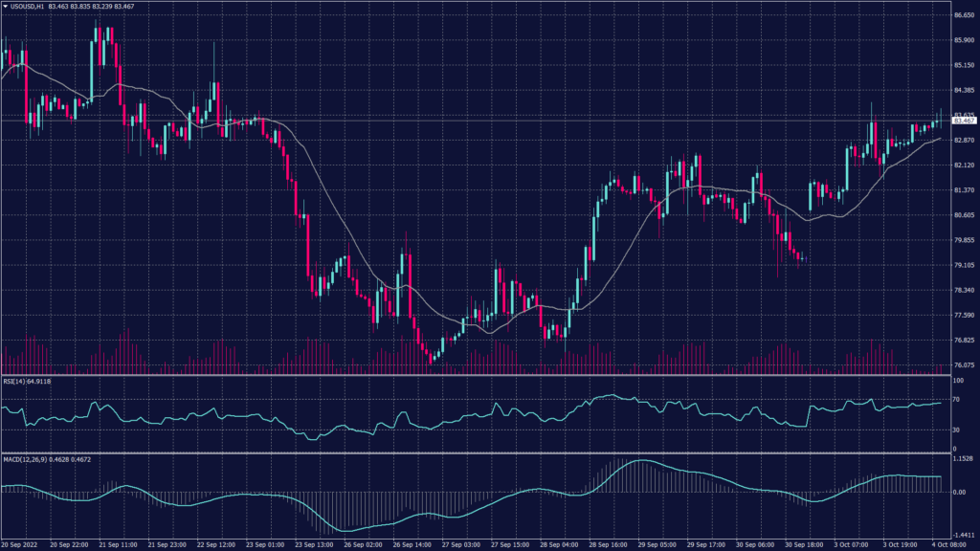Click the USOUSD,H1 symbol label

30,6
